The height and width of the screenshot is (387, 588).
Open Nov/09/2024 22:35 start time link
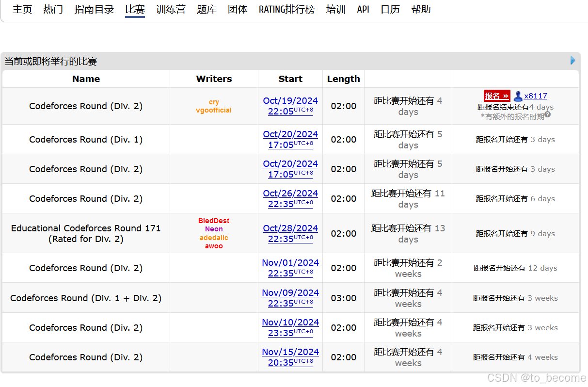[290, 298]
